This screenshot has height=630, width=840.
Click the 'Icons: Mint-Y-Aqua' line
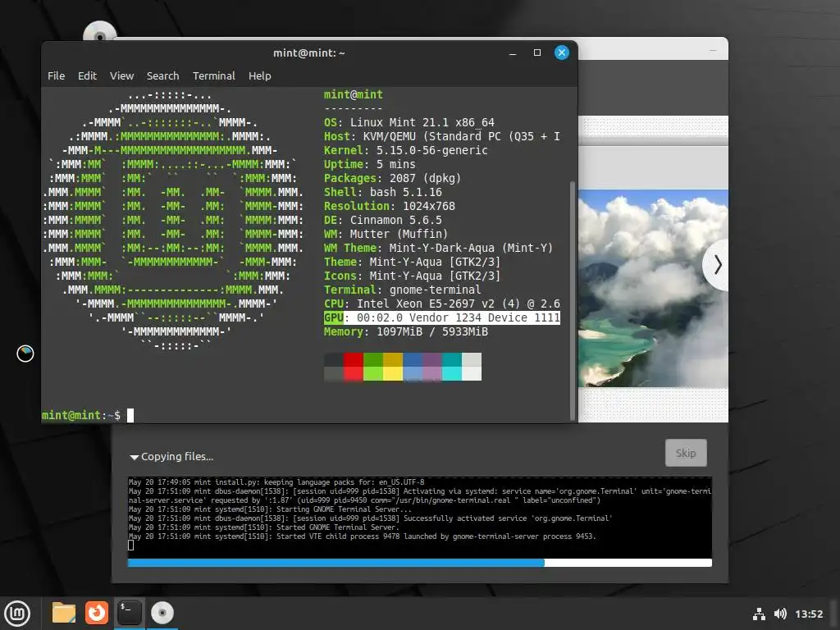[412, 276]
